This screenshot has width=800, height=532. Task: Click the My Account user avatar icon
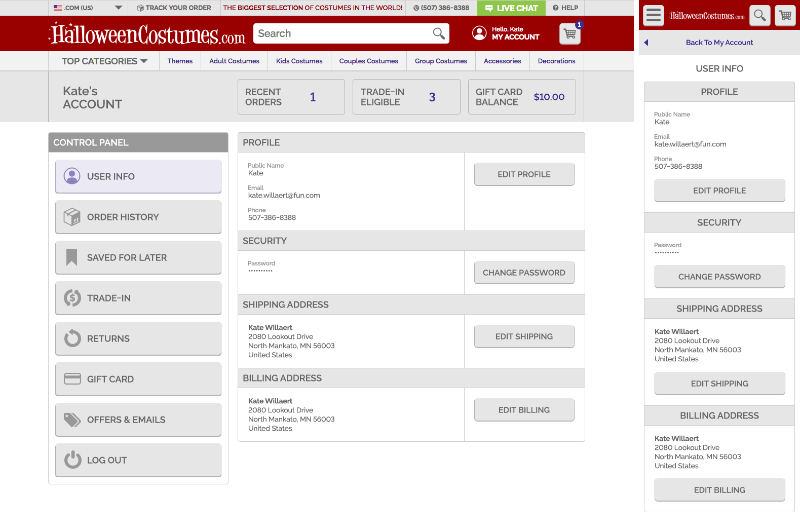pos(479,33)
